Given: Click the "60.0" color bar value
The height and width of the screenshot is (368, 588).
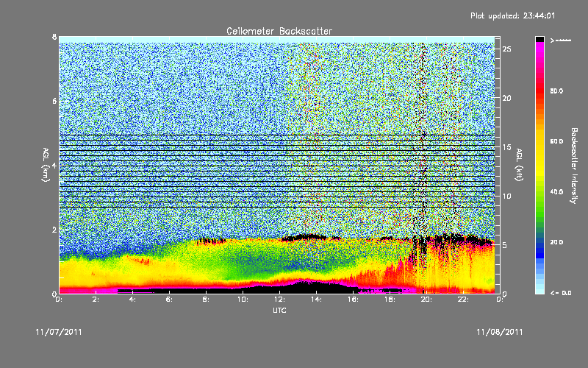Looking at the screenshot, I should 556,141.
